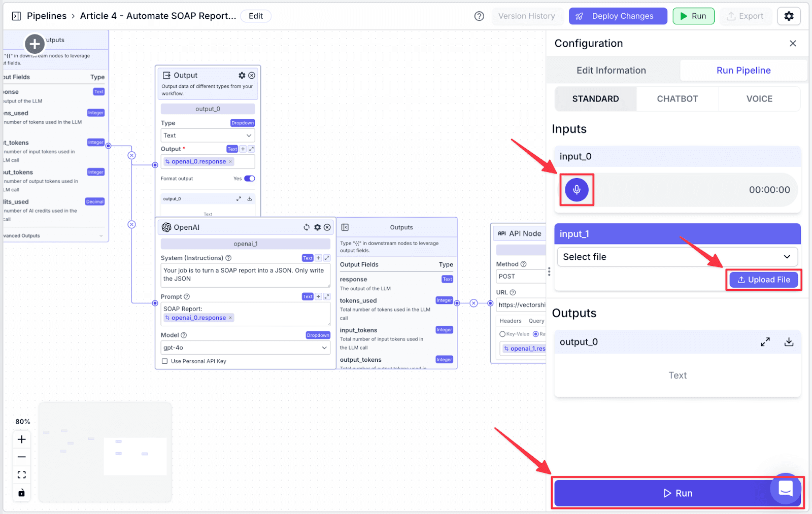The image size is (812, 514).
Task: Select the CHATBOT mode tab
Action: coord(678,99)
